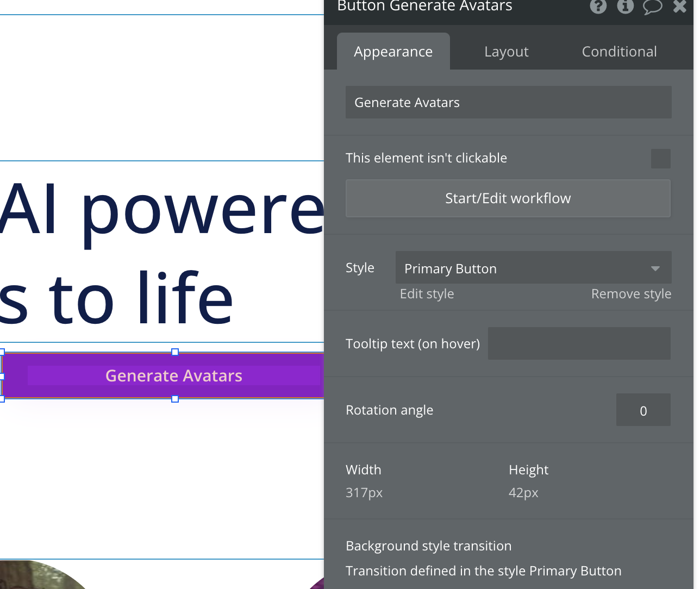The height and width of the screenshot is (589, 700).
Task: Click the Generate Avatars text field in panel
Action: 508,102
